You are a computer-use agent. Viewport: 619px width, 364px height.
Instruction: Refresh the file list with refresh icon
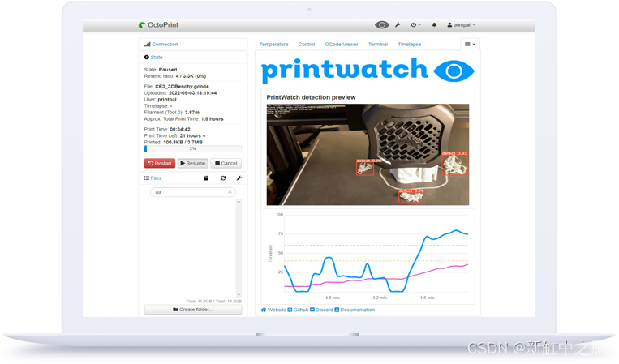coord(223,178)
